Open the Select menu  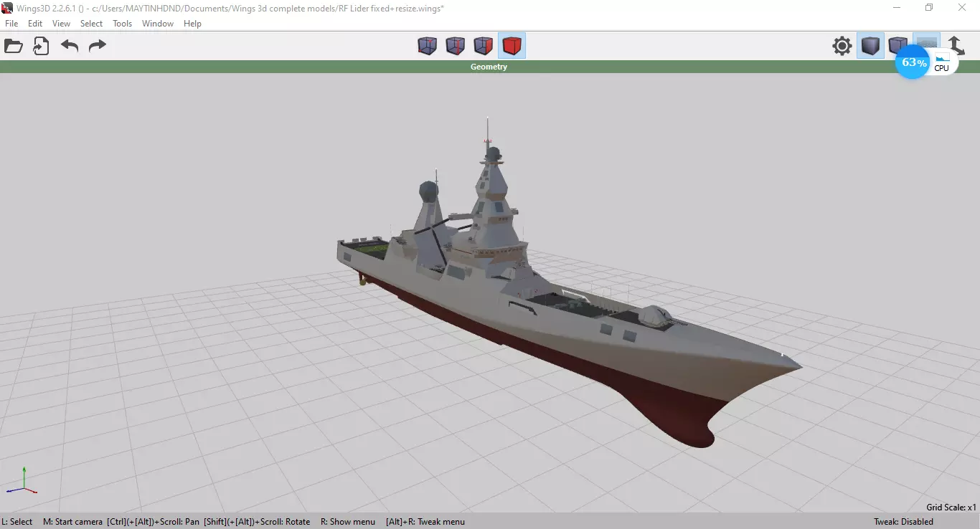point(91,24)
